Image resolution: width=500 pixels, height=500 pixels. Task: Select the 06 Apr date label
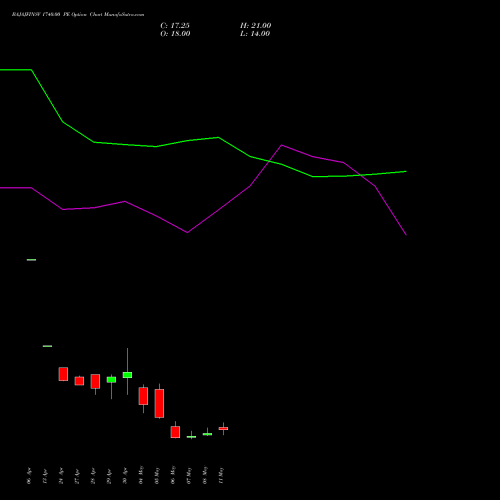(x=29, y=476)
